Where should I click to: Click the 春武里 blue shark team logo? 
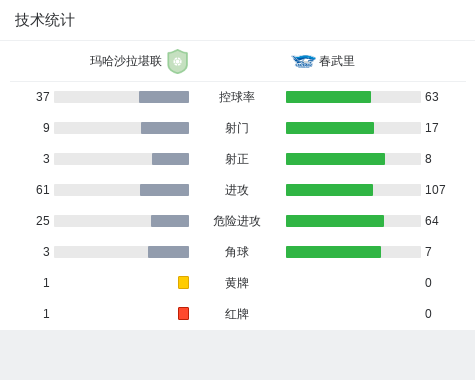303,61
